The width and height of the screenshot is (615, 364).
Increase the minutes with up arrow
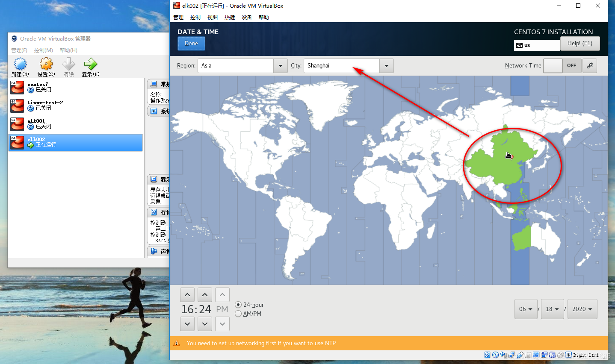205,295
